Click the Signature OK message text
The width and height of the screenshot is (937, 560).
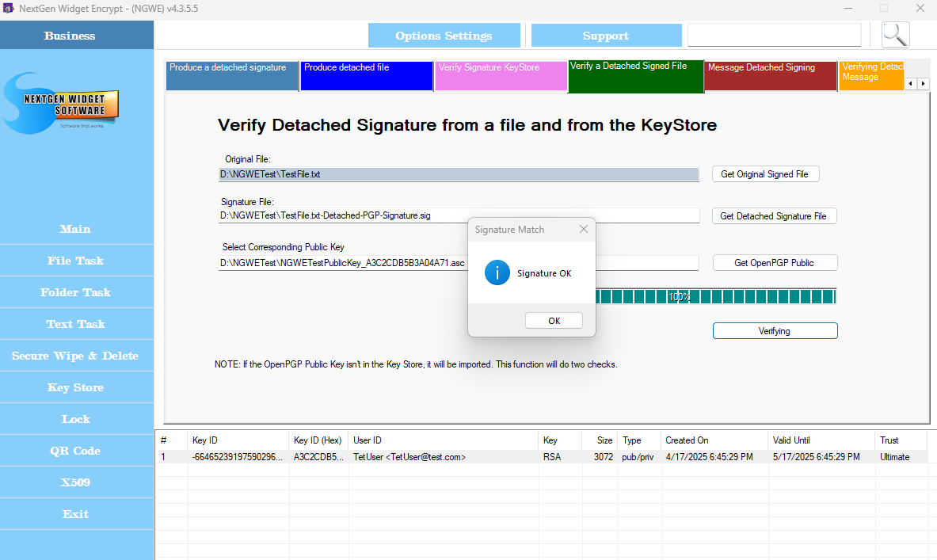(x=544, y=273)
